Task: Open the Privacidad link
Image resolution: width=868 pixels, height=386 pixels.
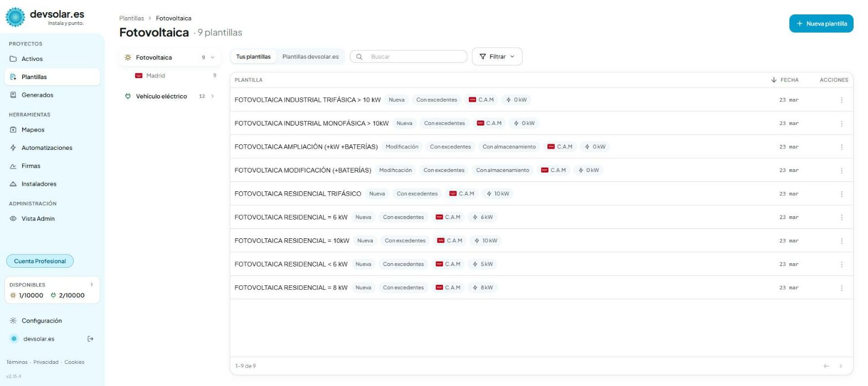Action: pyautogui.click(x=46, y=362)
